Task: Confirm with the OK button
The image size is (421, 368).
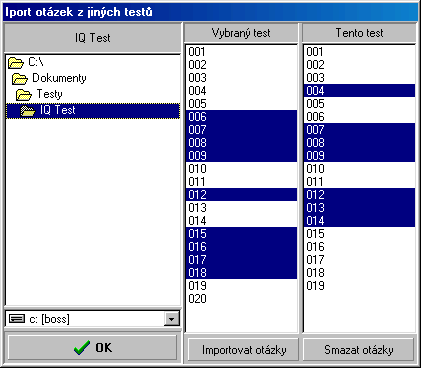Action: [92, 348]
